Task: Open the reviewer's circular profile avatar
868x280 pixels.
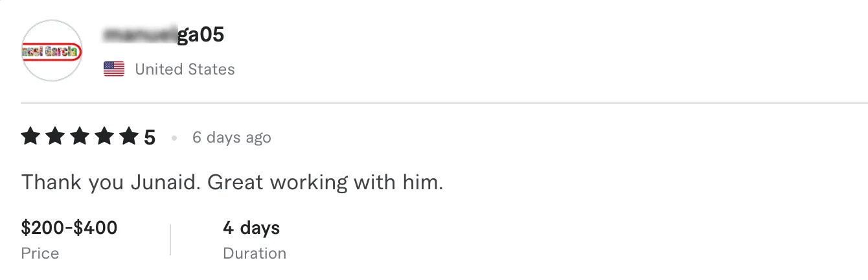Action: [52, 51]
